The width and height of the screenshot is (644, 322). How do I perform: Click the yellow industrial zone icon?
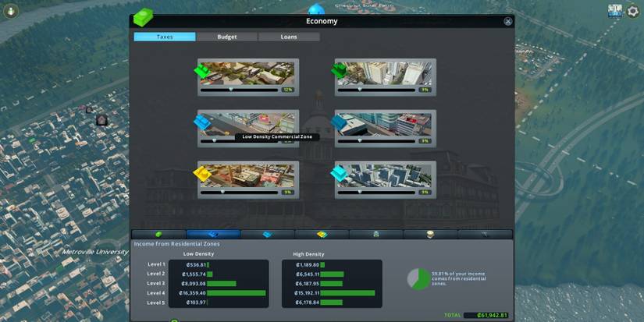click(x=202, y=174)
